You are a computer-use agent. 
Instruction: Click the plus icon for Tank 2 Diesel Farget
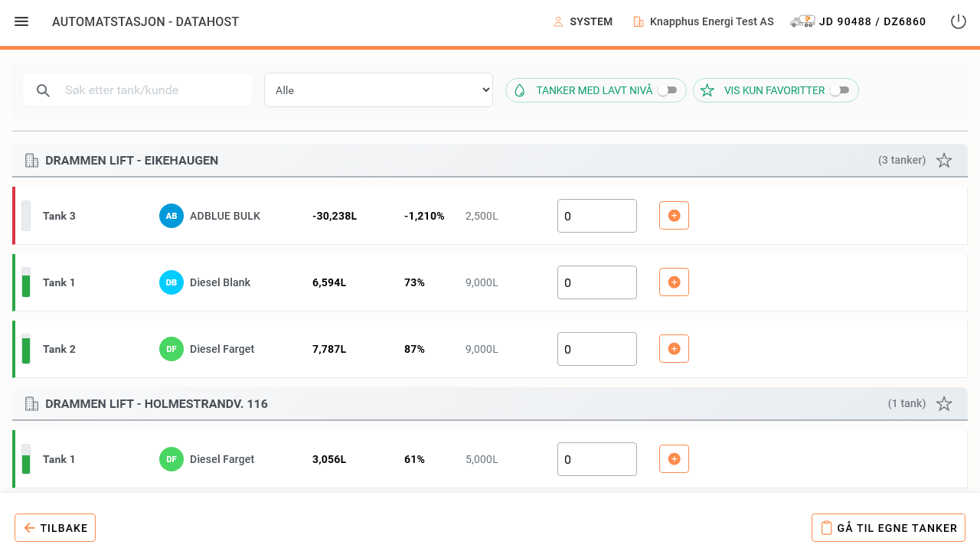click(x=674, y=349)
